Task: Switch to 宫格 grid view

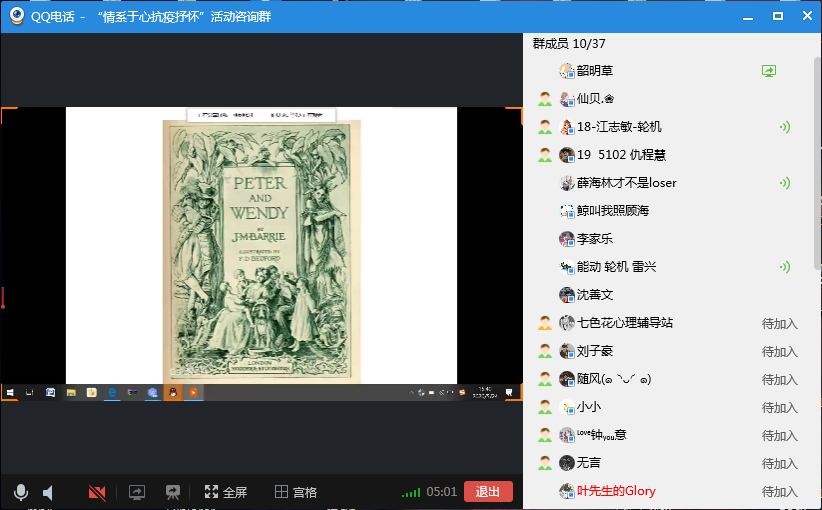Action: point(296,492)
